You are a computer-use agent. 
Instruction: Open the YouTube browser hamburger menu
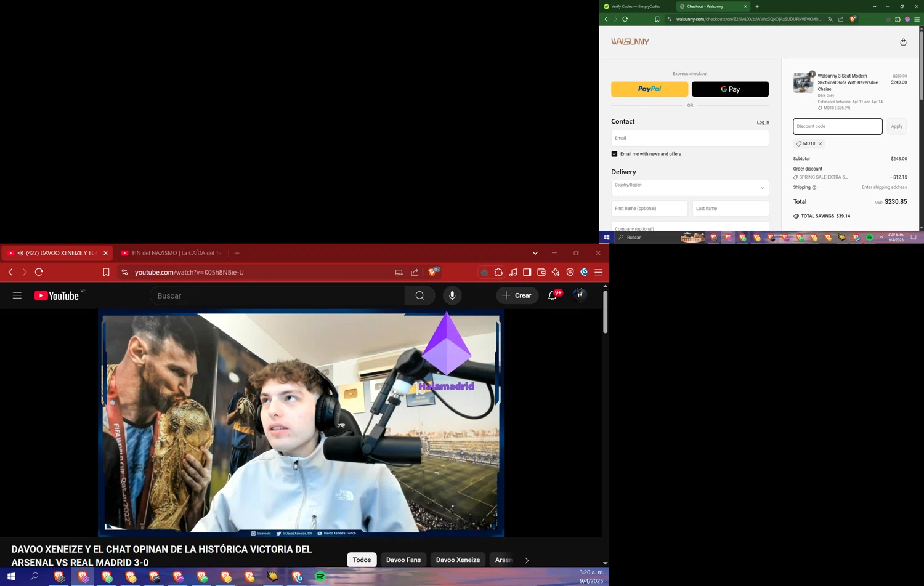tap(598, 272)
